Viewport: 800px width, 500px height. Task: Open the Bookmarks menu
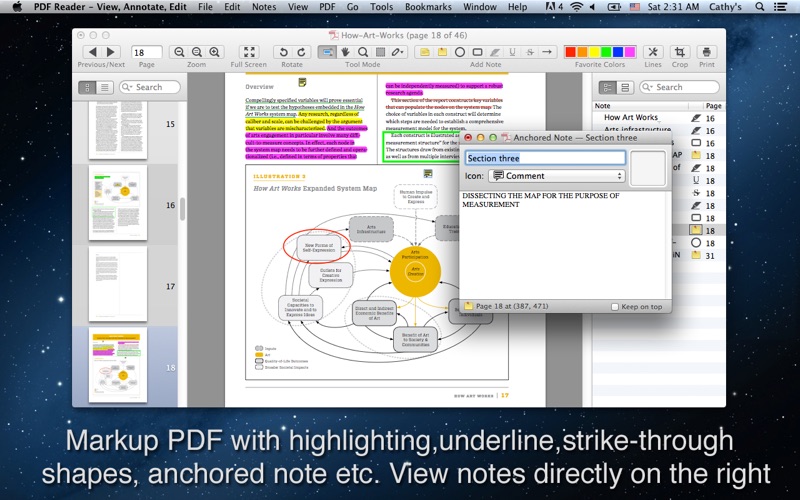click(428, 7)
